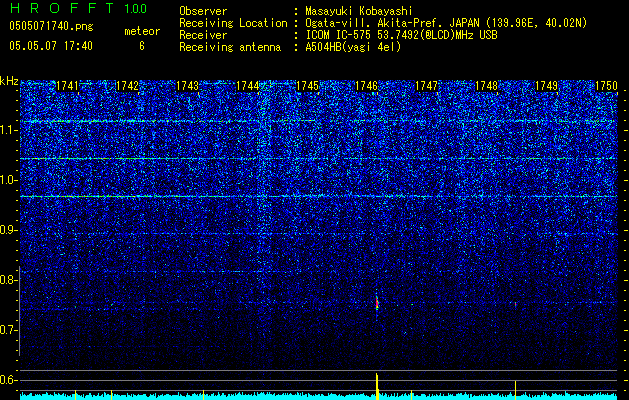
Task: Click the small meteor echo dot near 1748
Action: [x=515, y=304]
